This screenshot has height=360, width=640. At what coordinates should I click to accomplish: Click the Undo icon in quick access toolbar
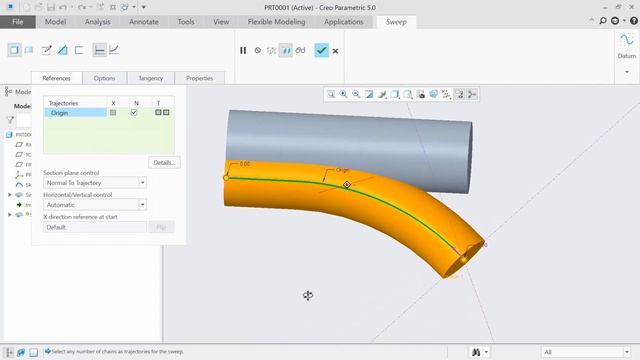click(x=63, y=7)
